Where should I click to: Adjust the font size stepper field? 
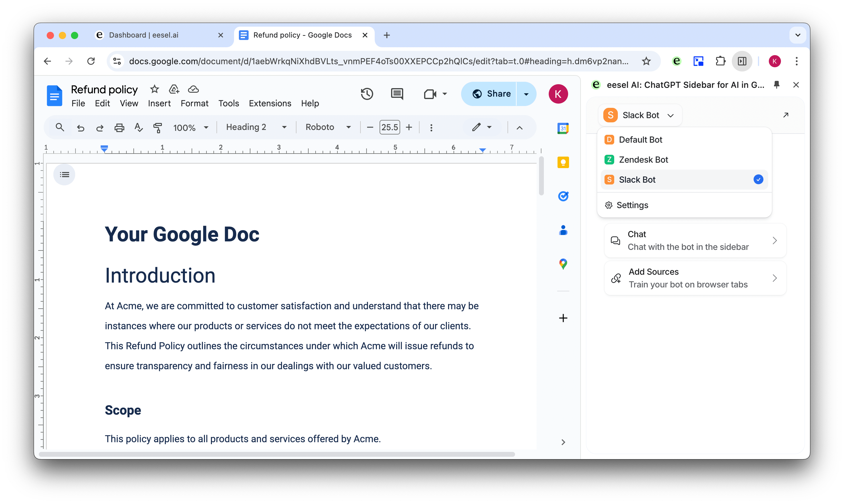(x=390, y=127)
